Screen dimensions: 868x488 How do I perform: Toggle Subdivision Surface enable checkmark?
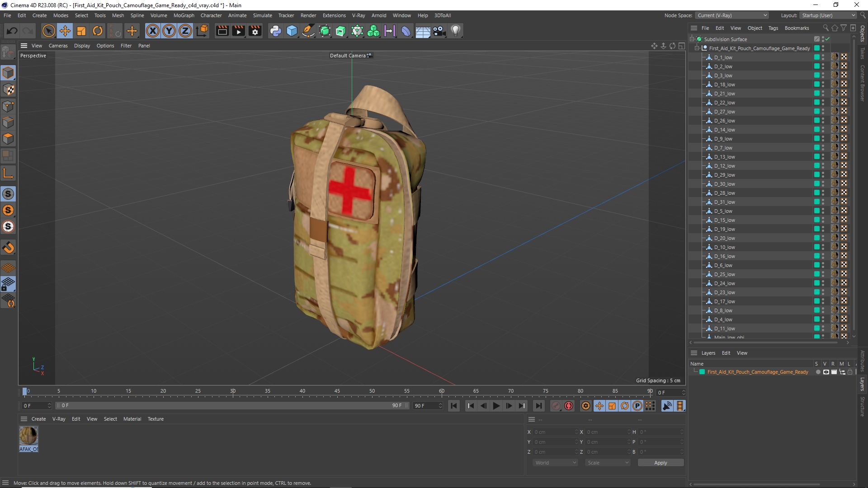827,39
